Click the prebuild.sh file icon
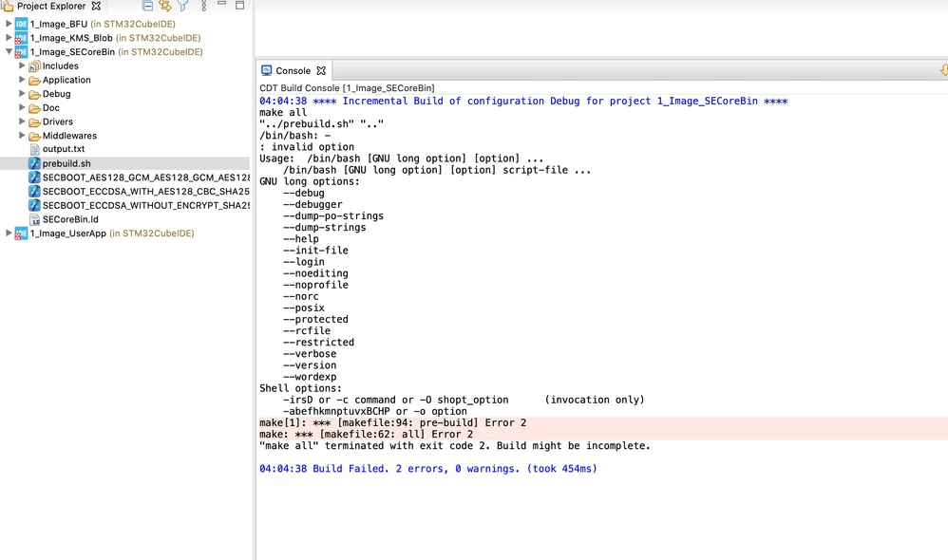The height and width of the screenshot is (560, 948). pyautogui.click(x=34, y=163)
